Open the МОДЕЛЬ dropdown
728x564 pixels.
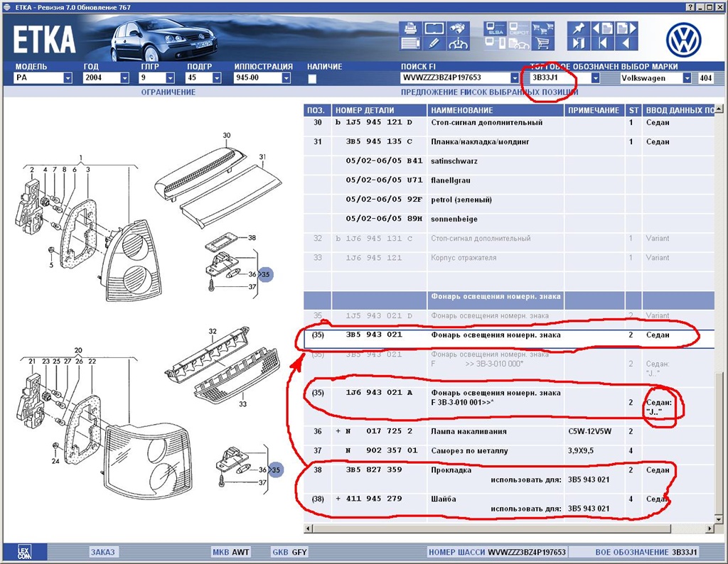[x=68, y=78]
